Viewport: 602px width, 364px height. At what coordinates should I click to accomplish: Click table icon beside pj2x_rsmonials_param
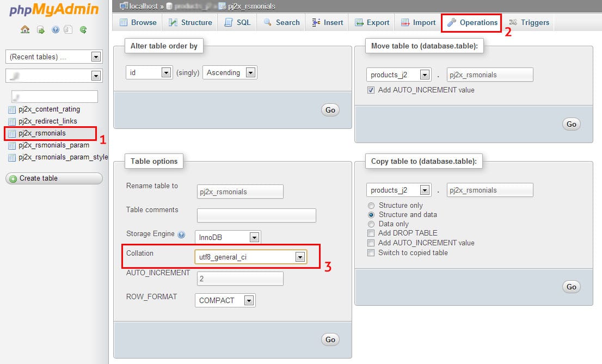(x=12, y=146)
